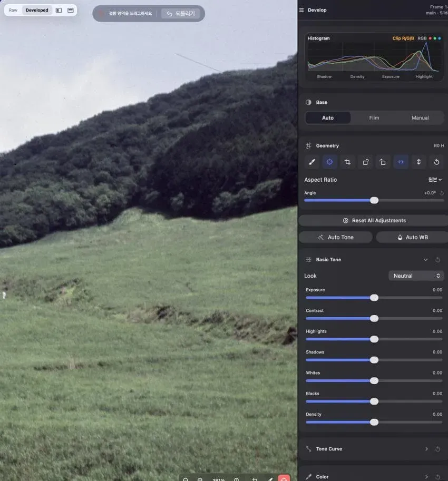448x481 pixels.
Task: Select the brush icon in bottom toolbar
Action: coord(270,479)
